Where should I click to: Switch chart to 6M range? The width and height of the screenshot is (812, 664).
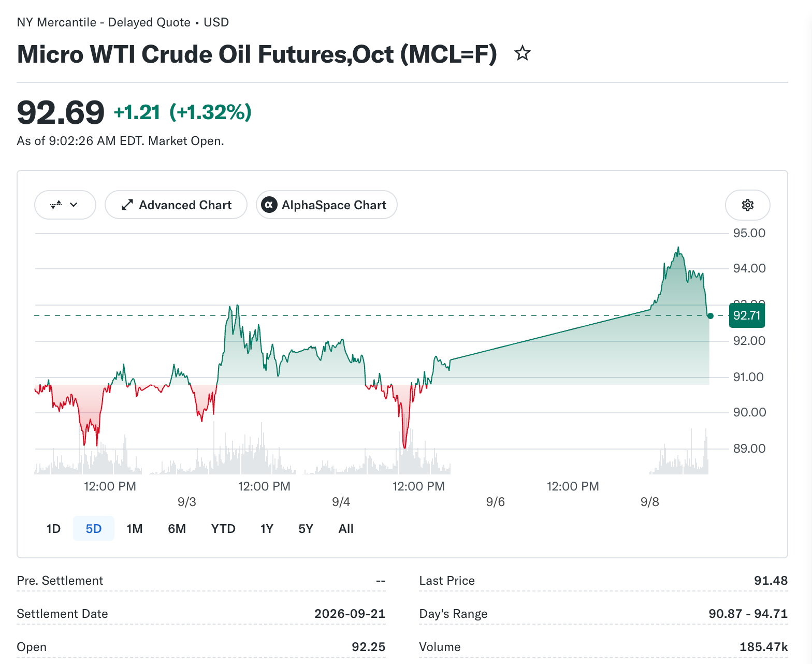click(x=177, y=529)
